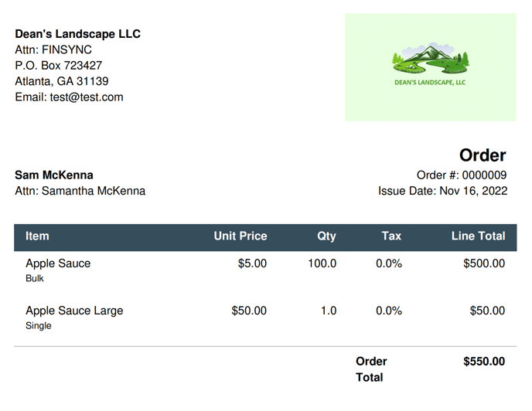Select the Dean's Landscape LLC company name
The height and width of the screenshot is (411, 532).
pos(77,34)
